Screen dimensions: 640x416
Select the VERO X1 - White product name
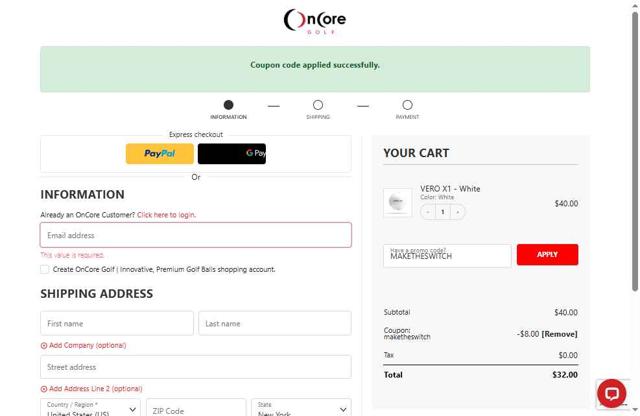click(450, 189)
